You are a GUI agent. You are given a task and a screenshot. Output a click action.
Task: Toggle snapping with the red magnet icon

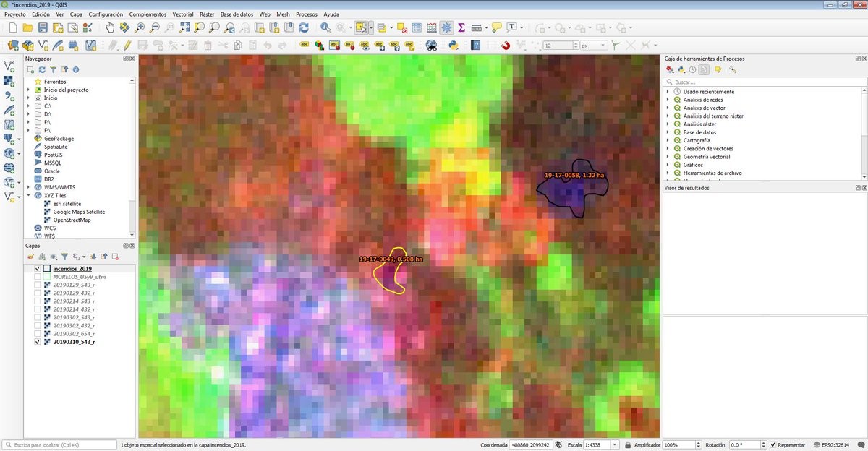(506, 45)
